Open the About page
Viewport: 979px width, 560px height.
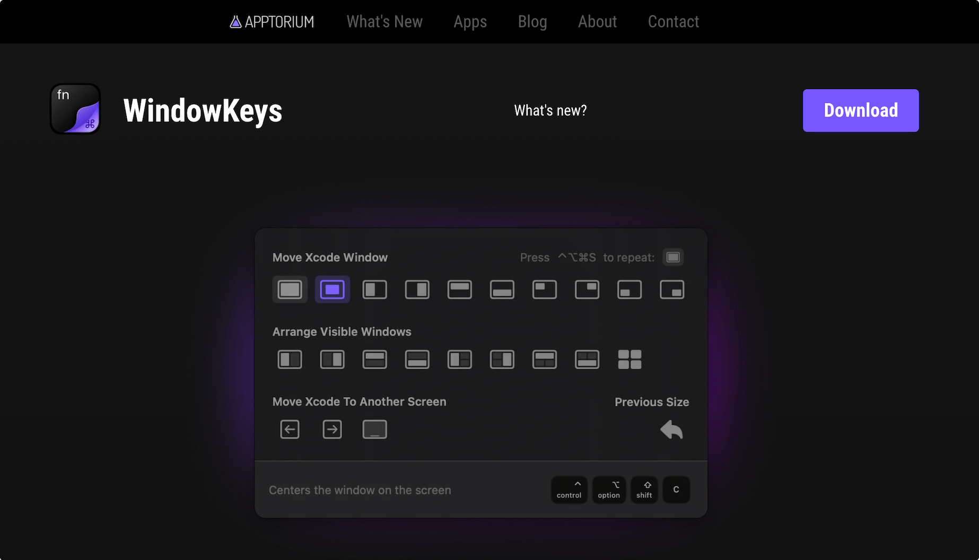597,22
